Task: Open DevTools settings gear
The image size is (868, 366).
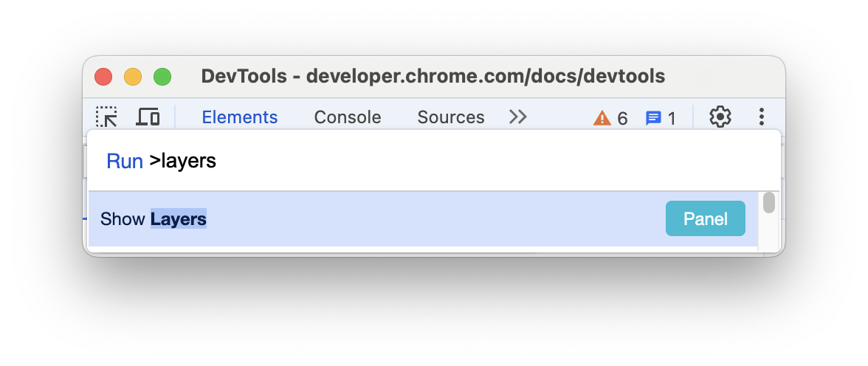Action: [x=720, y=117]
